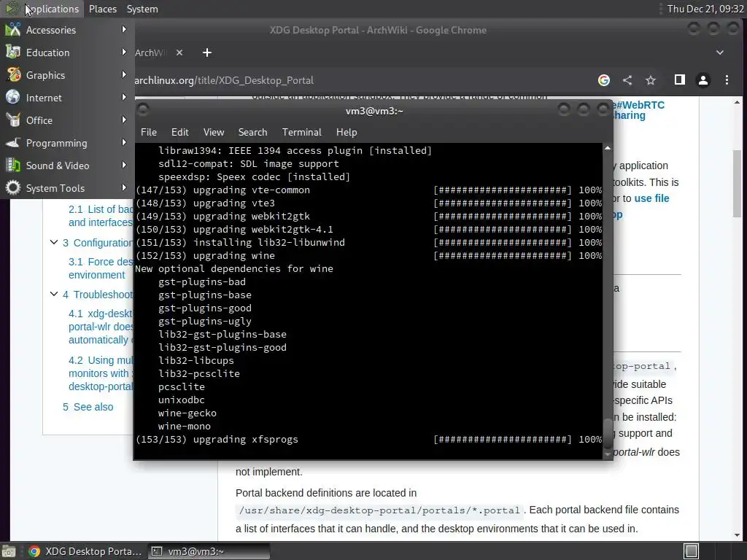Open terminal window menu button
Image resolution: width=747 pixels, height=560 pixels.
click(x=142, y=111)
